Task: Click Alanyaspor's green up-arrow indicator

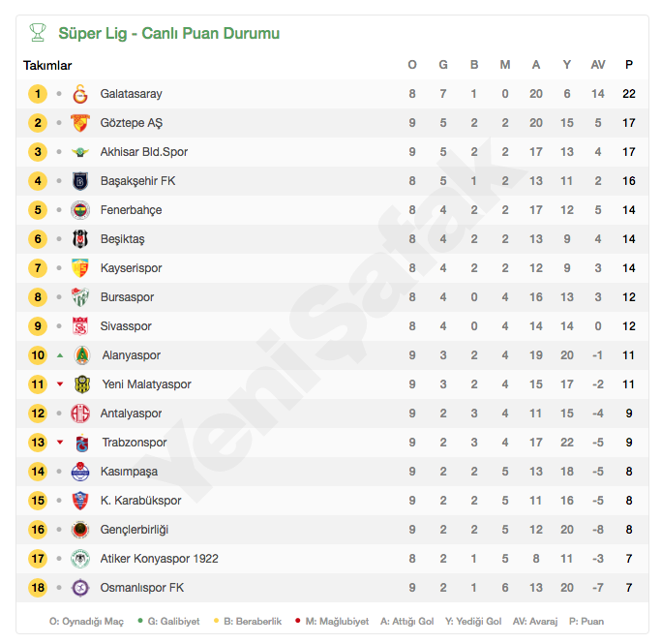Action: click(60, 355)
